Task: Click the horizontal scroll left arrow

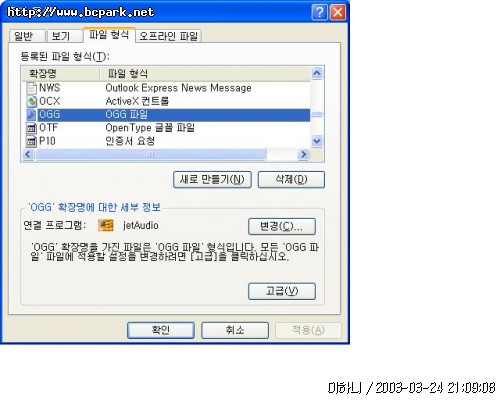Action: [28, 155]
